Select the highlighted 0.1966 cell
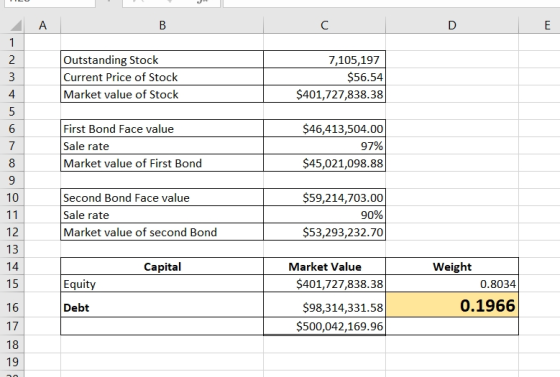This screenshot has width=560, height=377. pyautogui.click(x=452, y=305)
